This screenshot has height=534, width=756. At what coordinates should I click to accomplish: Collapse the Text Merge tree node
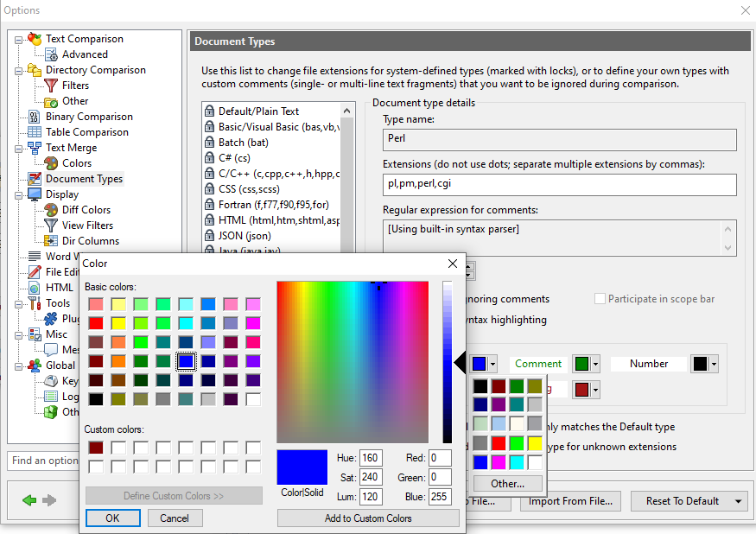point(18,149)
